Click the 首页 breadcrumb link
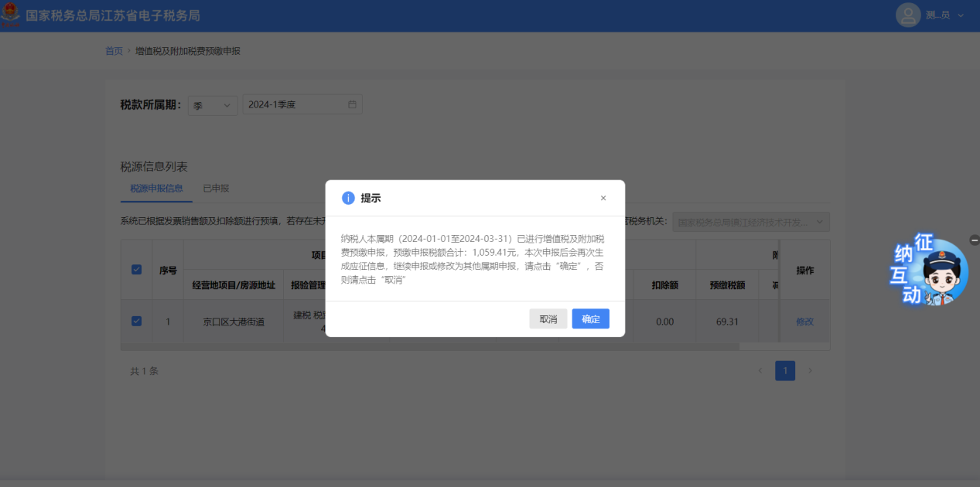Image resolution: width=980 pixels, height=487 pixels. (114, 51)
